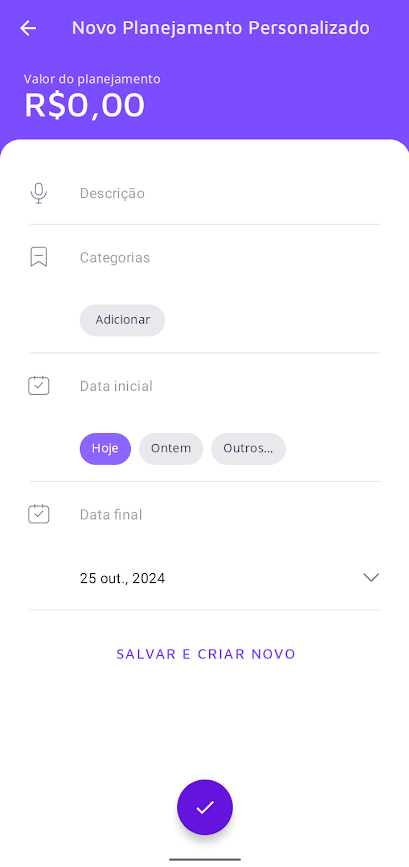The width and height of the screenshot is (409, 867).
Task: Tap the Data final label
Action: pyautogui.click(x=111, y=515)
